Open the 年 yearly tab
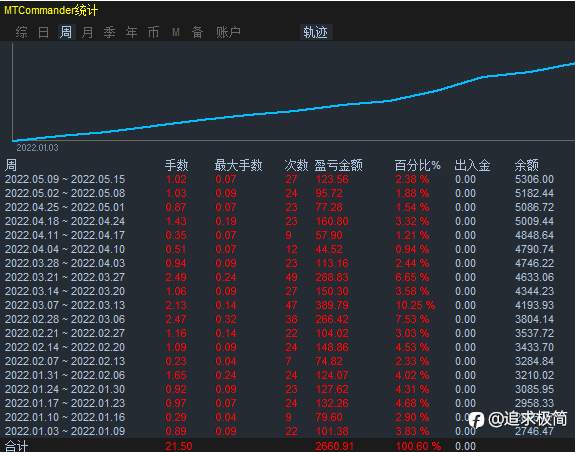Viewport: 575px width, 452px height. [131, 32]
